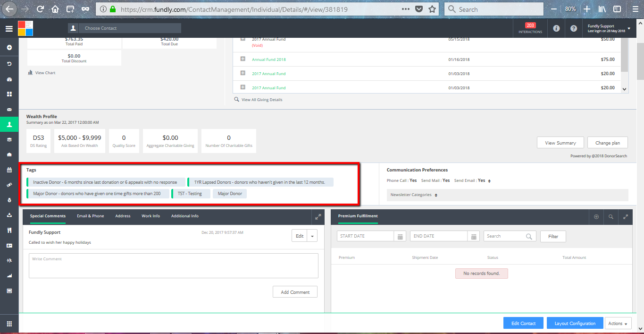Open the calendar icon in the sidebar
The width and height of the screenshot is (644, 334).
click(9, 170)
